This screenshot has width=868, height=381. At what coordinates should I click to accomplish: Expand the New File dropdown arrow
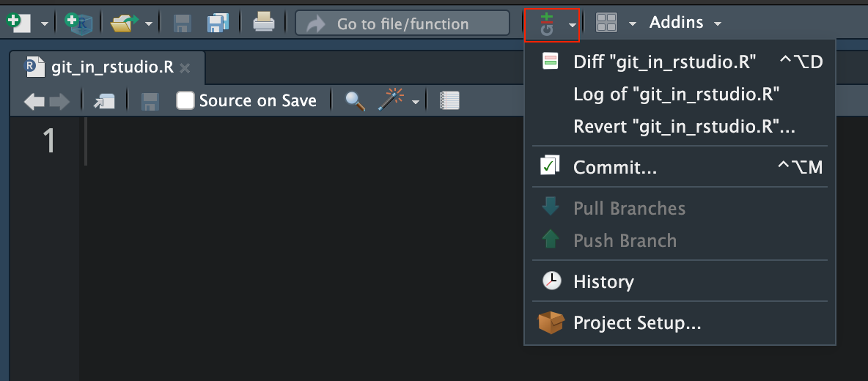(44, 24)
